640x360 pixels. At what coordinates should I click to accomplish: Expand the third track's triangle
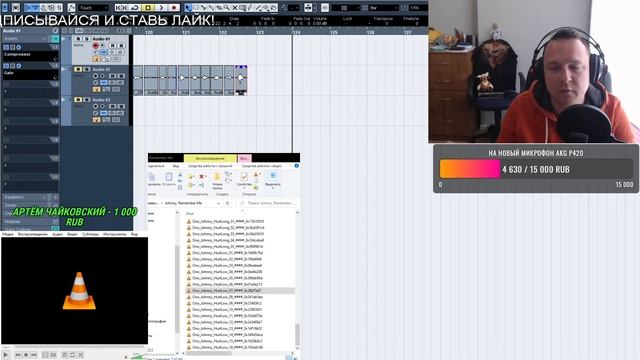(64, 100)
